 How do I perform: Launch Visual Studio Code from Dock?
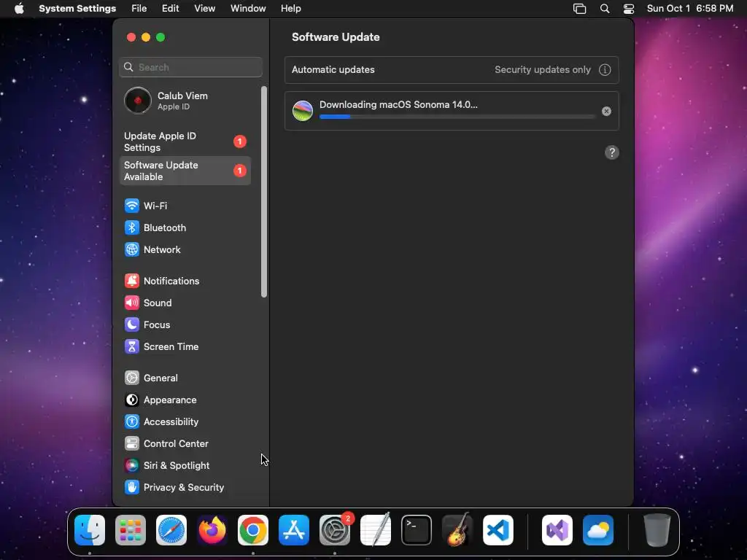coord(498,530)
